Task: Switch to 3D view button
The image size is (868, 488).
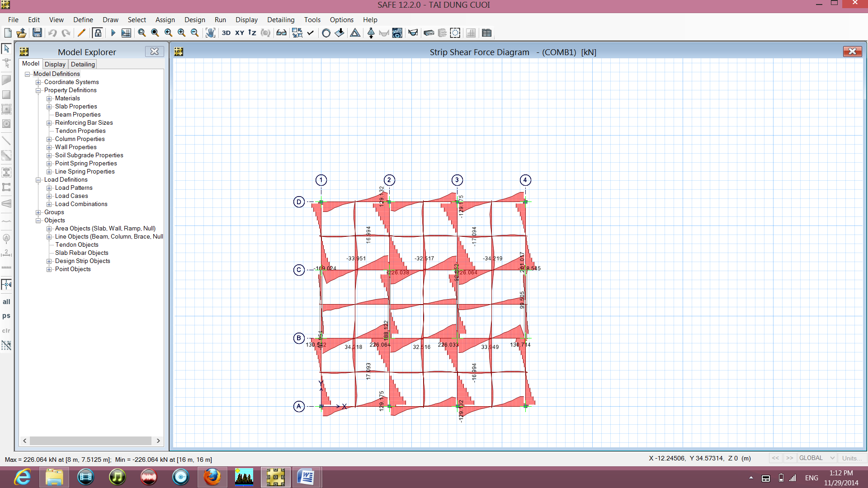Action: click(x=226, y=33)
